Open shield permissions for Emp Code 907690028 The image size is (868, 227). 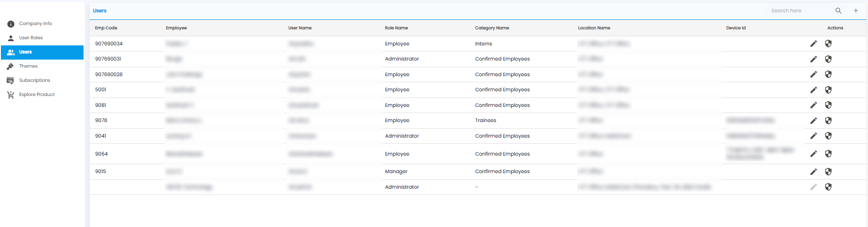(x=828, y=74)
